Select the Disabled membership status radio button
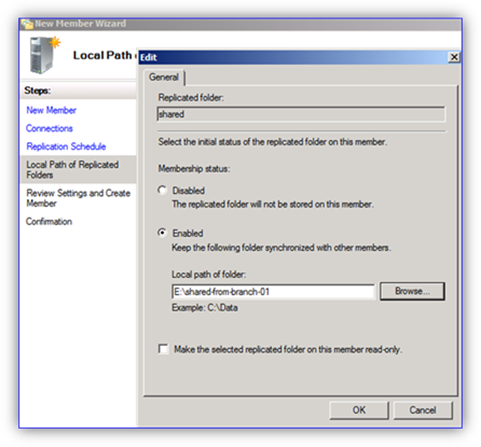The image size is (481, 447). click(x=162, y=190)
